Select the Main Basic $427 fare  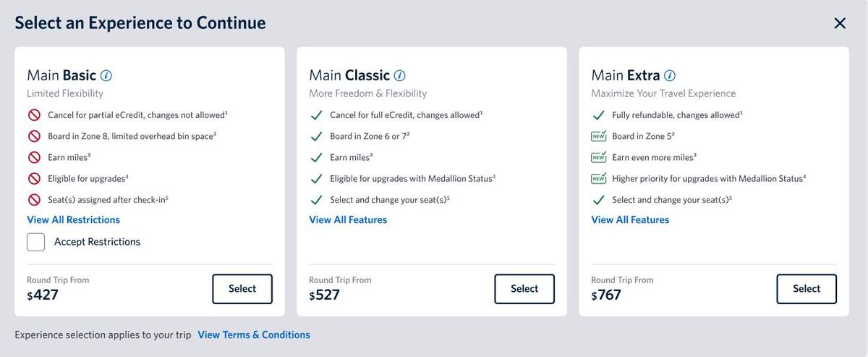(242, 289)
